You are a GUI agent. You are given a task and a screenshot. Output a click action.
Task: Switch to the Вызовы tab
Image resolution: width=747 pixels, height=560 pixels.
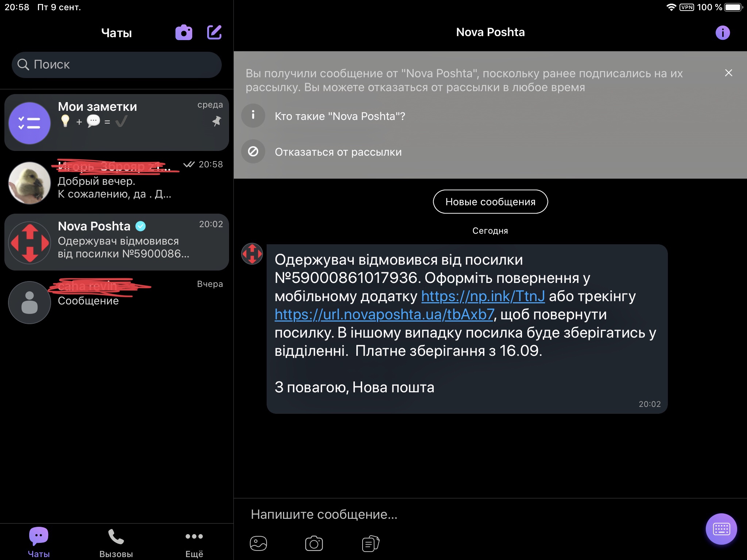(x=116, y=543)
